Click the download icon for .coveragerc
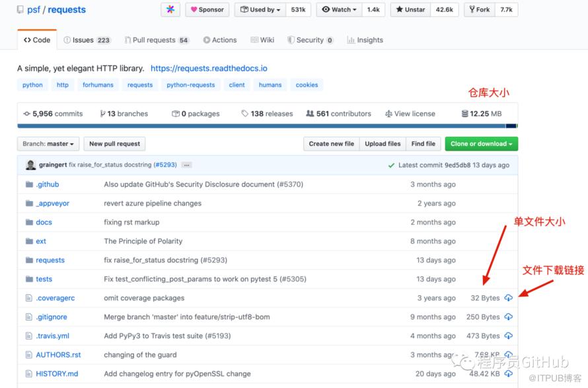588x388 pixels. 509,298
